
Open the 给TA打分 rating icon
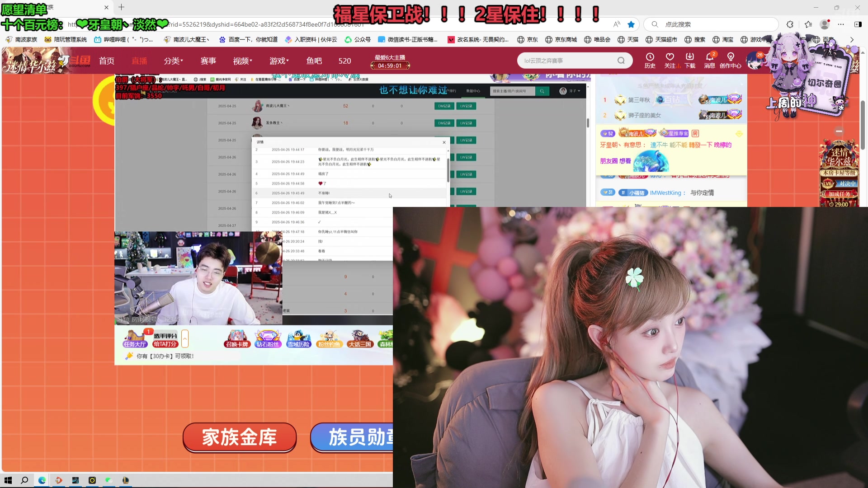(165, 340)
